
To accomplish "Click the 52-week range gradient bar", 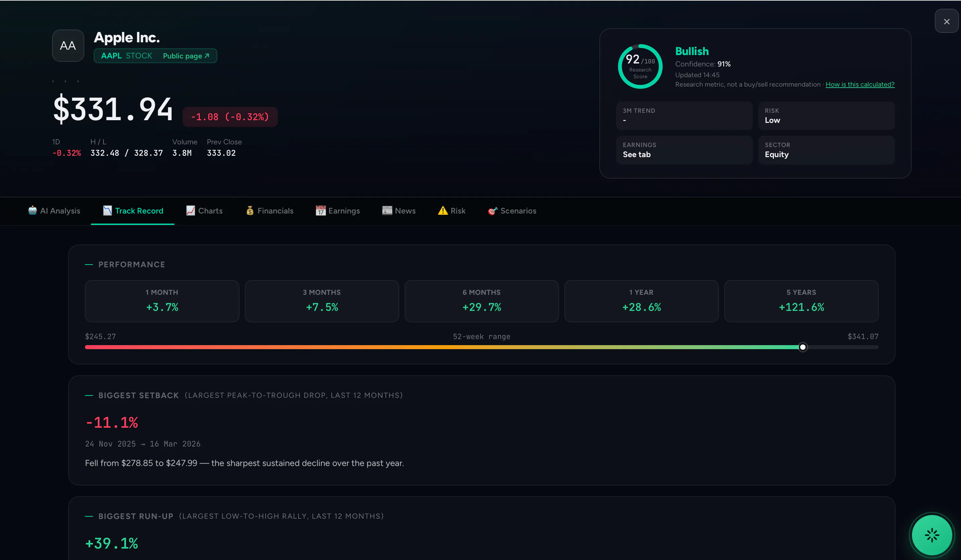I will 482,347.
